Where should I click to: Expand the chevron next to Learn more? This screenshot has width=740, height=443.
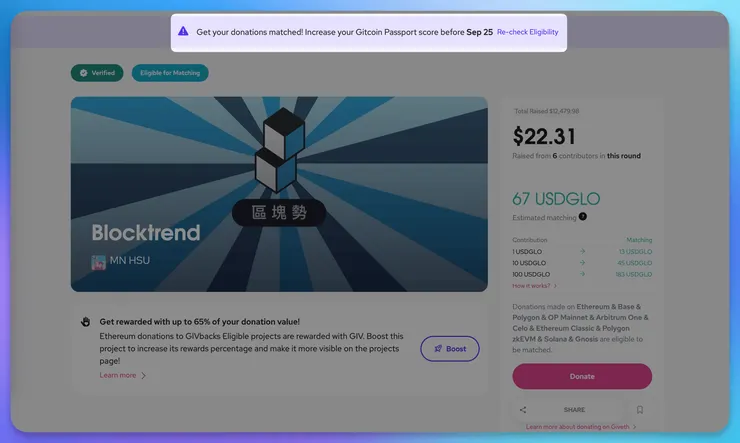143,376
